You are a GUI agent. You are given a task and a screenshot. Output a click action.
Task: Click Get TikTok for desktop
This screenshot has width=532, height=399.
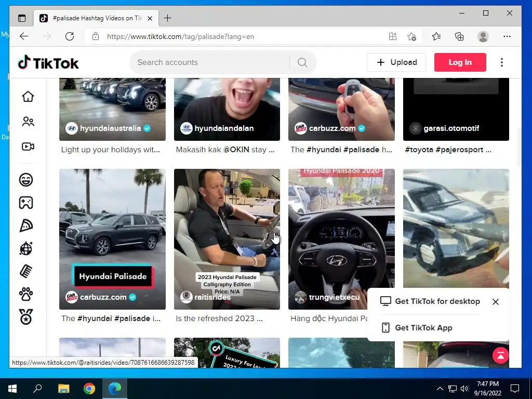[430, 301]
